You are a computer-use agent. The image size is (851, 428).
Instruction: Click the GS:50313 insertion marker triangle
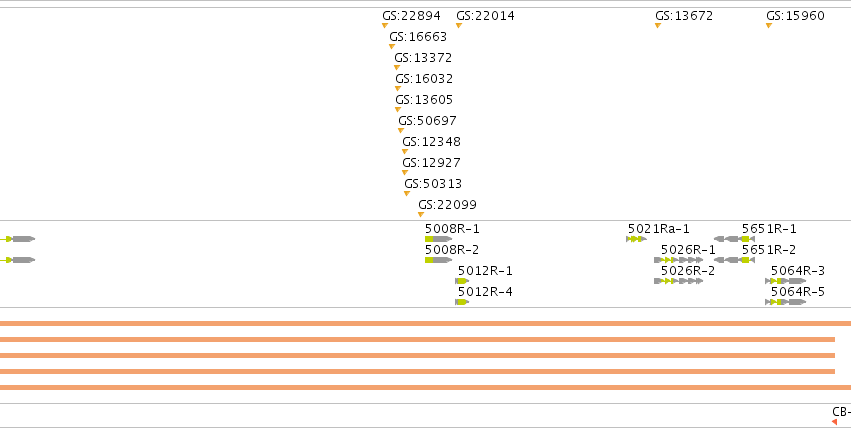[407, 194]
